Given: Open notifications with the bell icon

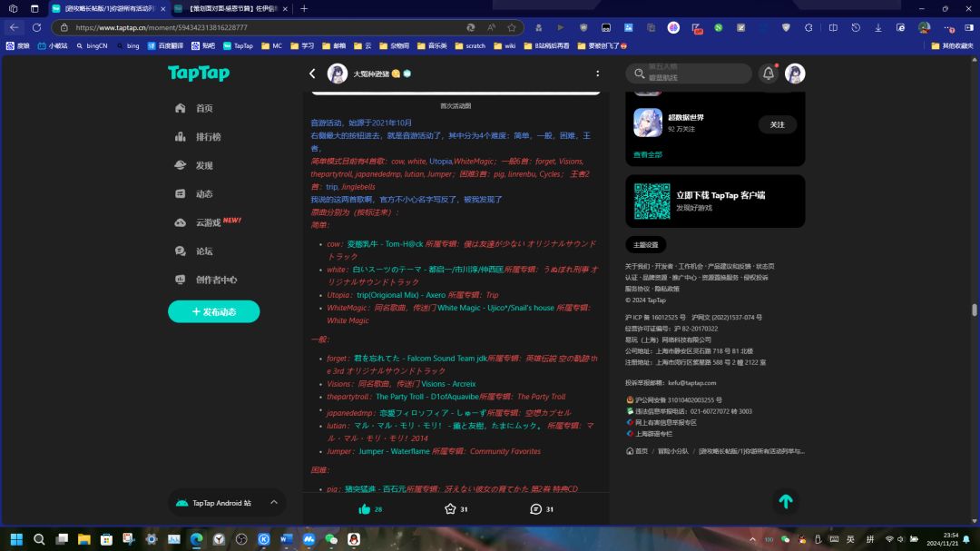Looking at the screenshot, I should click(x=769, y=74).
